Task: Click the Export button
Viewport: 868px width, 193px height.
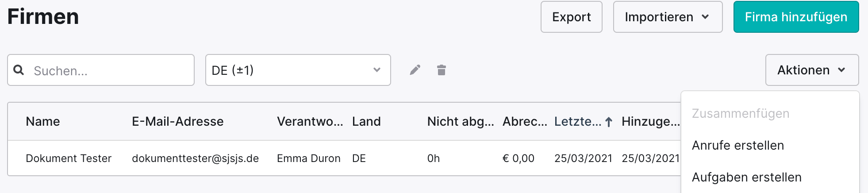Action: pyautogui.click(x=571, y=17)
